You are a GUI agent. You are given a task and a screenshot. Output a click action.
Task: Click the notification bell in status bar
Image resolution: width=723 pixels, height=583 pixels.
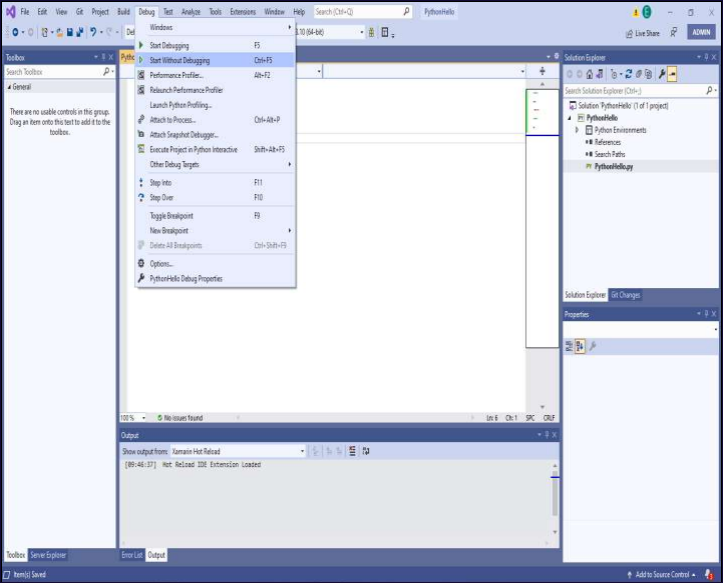709,574
